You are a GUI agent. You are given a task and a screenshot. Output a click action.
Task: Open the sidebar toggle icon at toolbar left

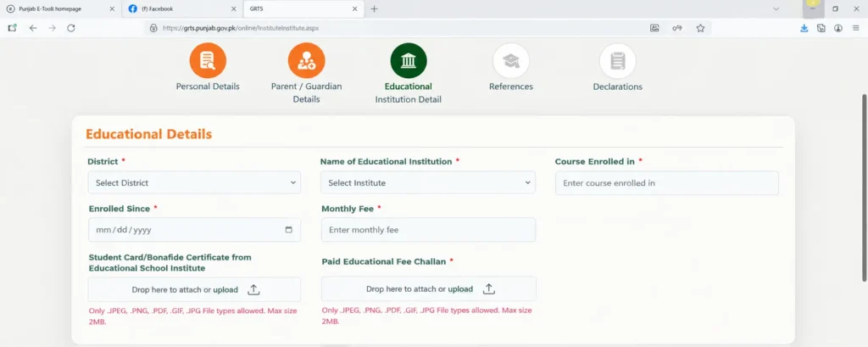(x=12, y=28)
